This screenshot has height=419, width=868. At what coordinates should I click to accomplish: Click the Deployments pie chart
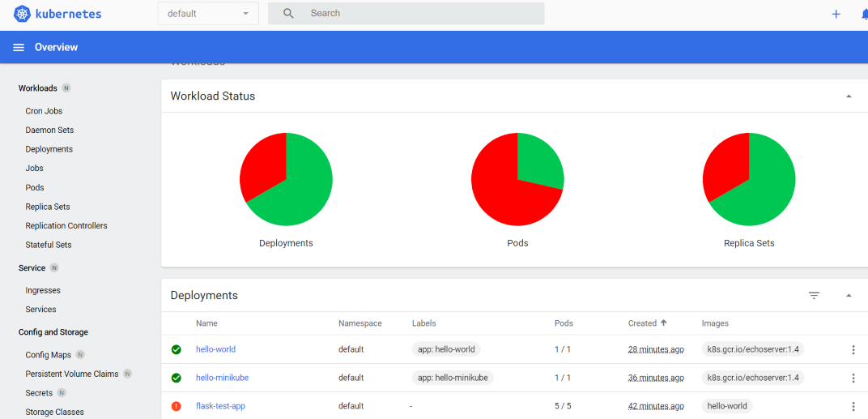286,179
